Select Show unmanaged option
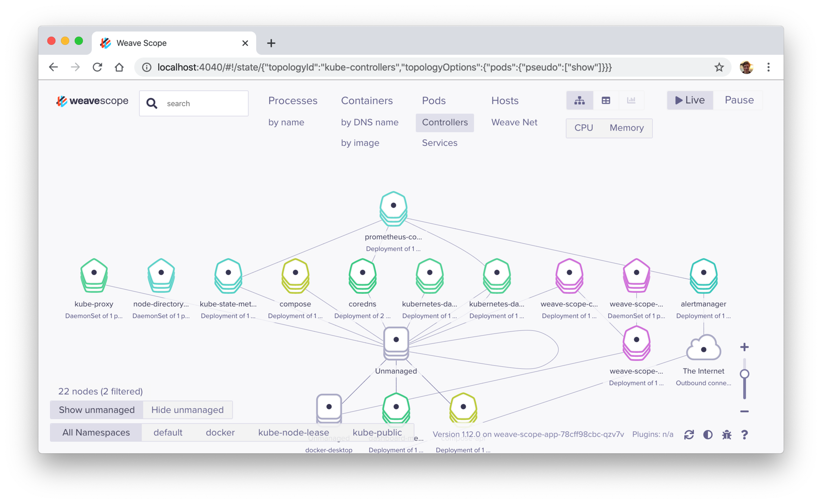This screenshot has width=822, height=504. point(97,410)
